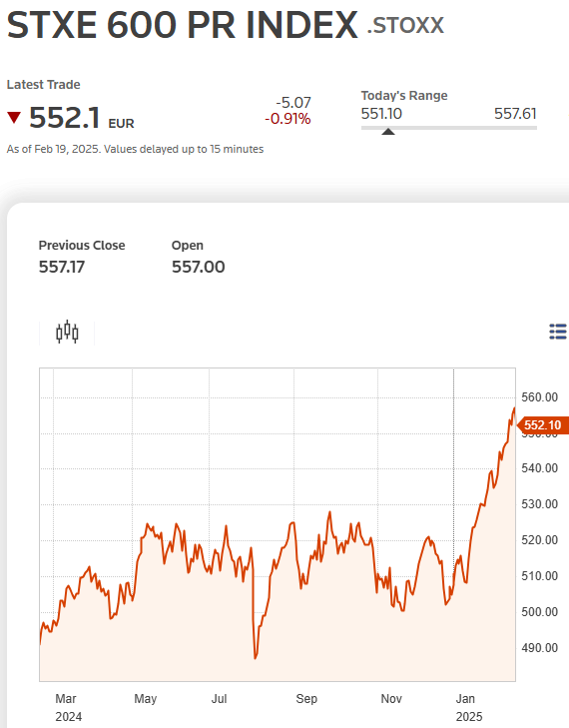The width and height of the screenshot is (569, 728).
Task: Click the Sep label on time axis
Action: pyautogui.click(x=306, y=699)
